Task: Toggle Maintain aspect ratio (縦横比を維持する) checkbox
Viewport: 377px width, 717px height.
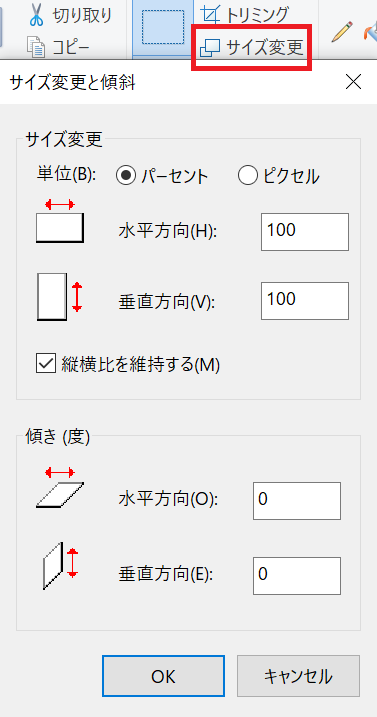Action: pyautogui.click(x=46, y=364)
